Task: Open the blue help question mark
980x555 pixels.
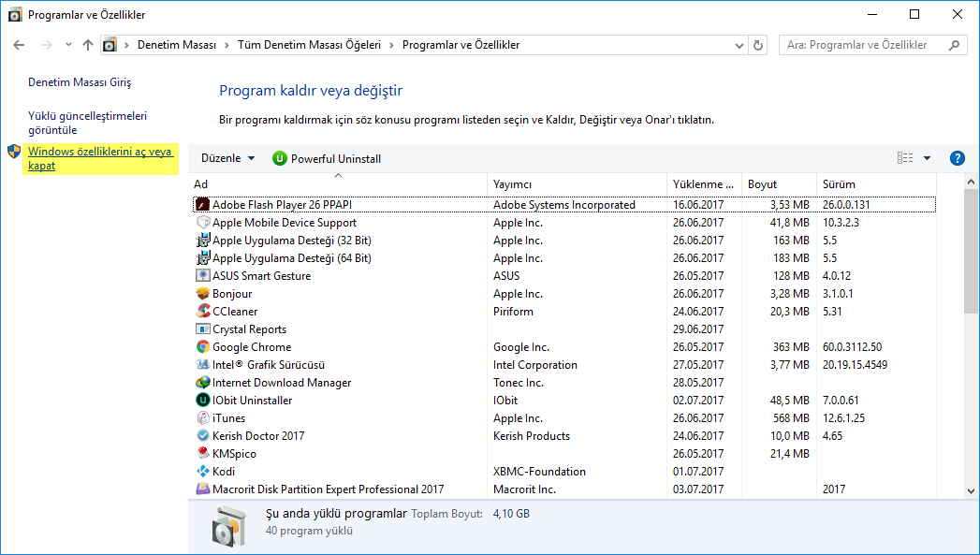Action: 957,159
